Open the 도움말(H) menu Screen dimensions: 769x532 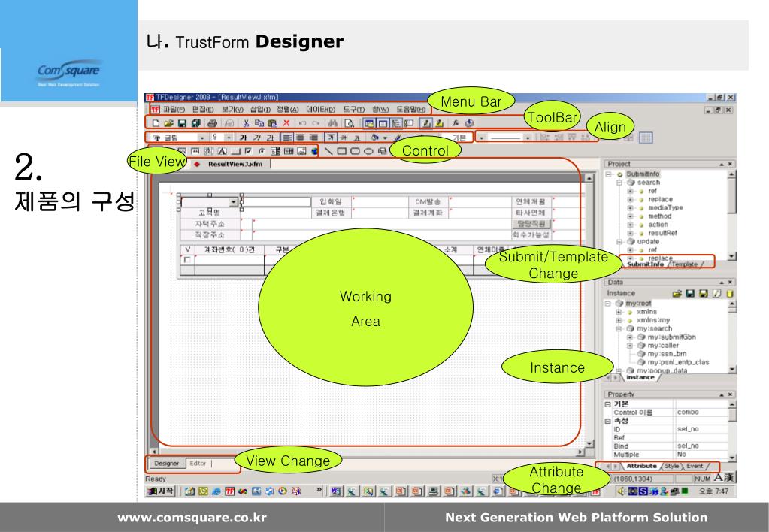tap(411, 110)
